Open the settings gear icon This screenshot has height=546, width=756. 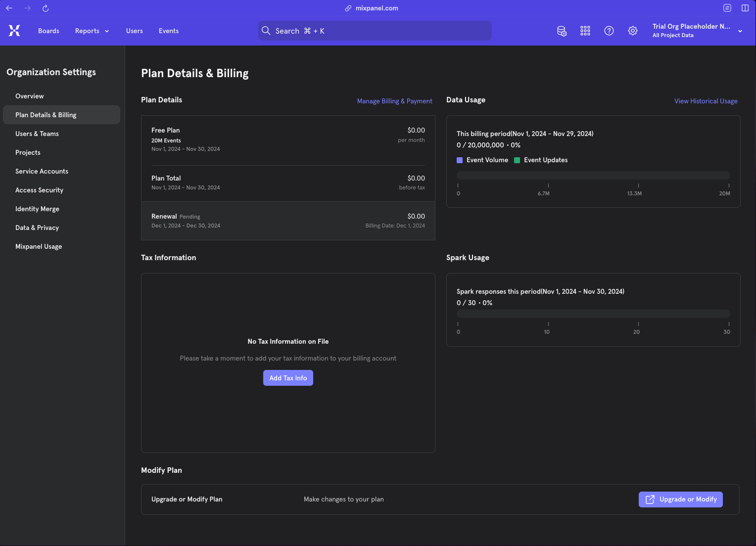click(x=633, y=31)
